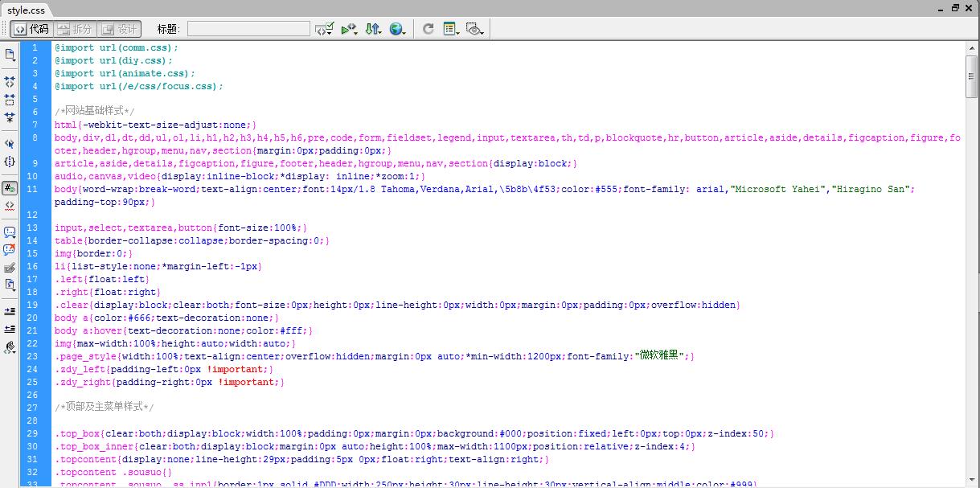Click the 'input,select,textarea,button' rule

coord(181,228)
